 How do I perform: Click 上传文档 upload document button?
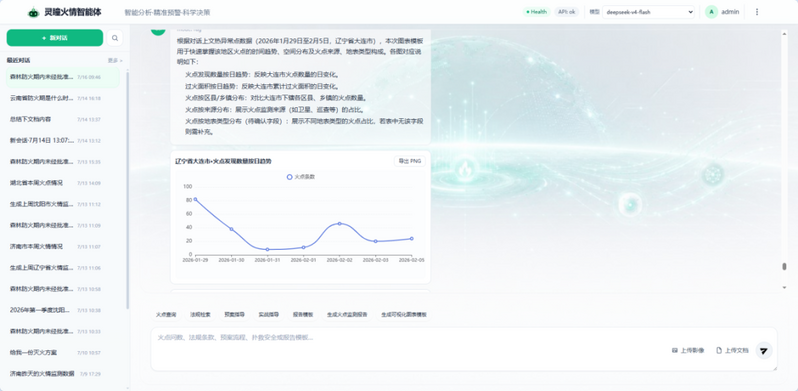732,350
